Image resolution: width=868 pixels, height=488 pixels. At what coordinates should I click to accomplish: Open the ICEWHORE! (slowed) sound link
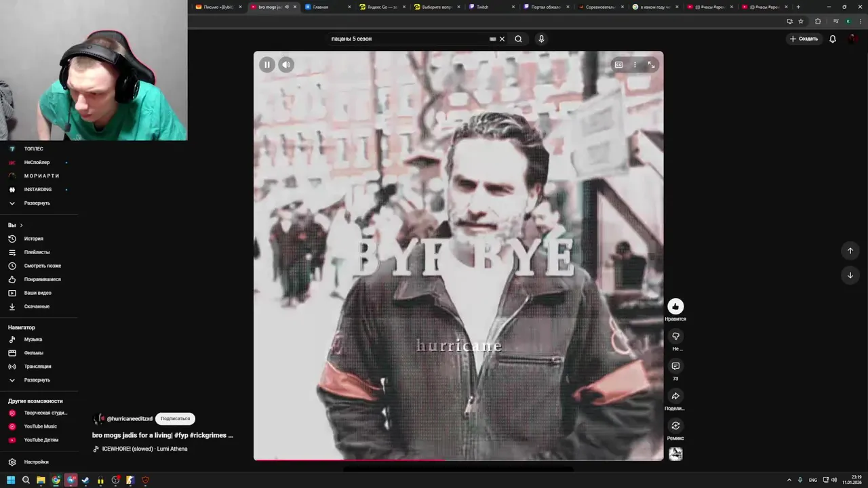[144, 449]
